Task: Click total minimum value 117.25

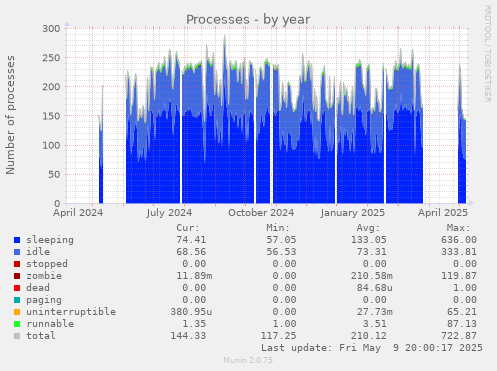Action: click(278, 336)
